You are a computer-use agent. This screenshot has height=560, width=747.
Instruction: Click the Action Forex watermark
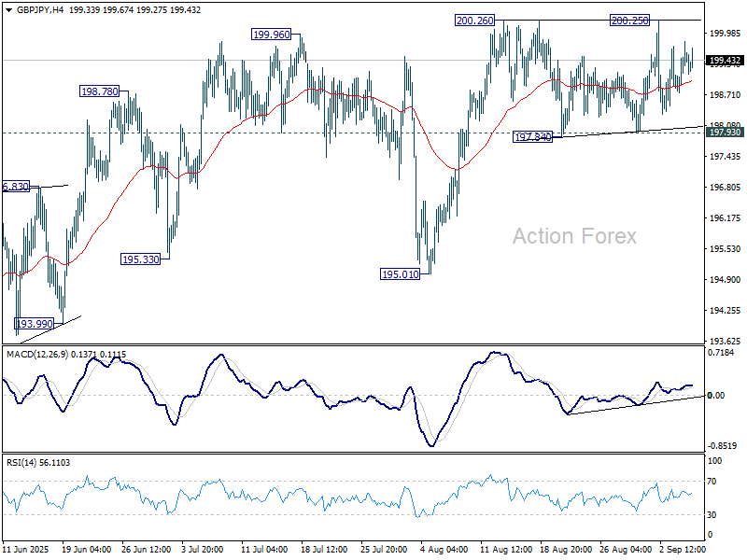pos(574,237)
